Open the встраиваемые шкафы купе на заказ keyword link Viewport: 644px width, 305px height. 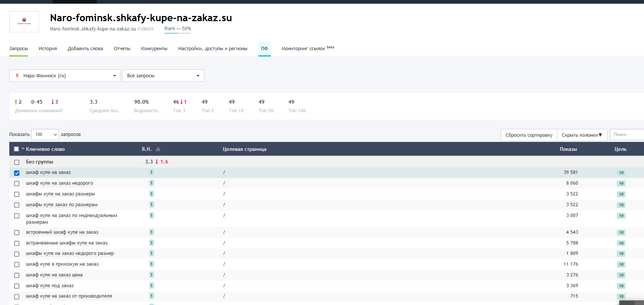tap(67, 243)
